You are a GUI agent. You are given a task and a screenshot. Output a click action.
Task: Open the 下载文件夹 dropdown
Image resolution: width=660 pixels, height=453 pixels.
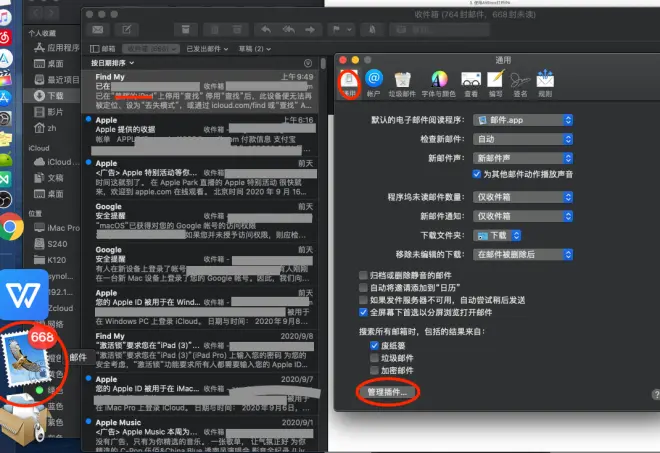click(497, 235)
